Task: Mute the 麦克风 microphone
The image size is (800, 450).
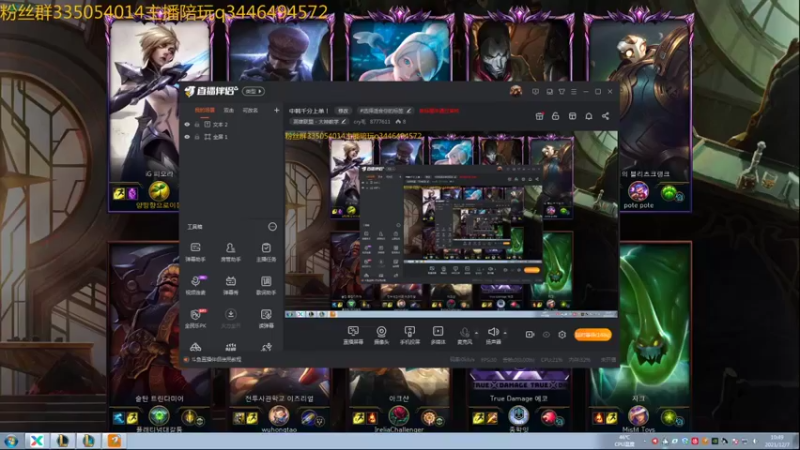Action: (x=464, y=335)
